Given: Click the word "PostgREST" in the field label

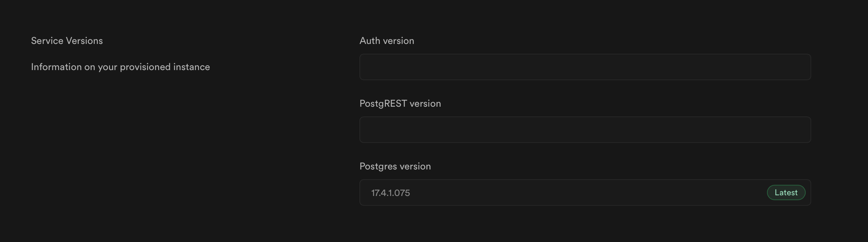Looking at the screenshot, I should (383, 104).
